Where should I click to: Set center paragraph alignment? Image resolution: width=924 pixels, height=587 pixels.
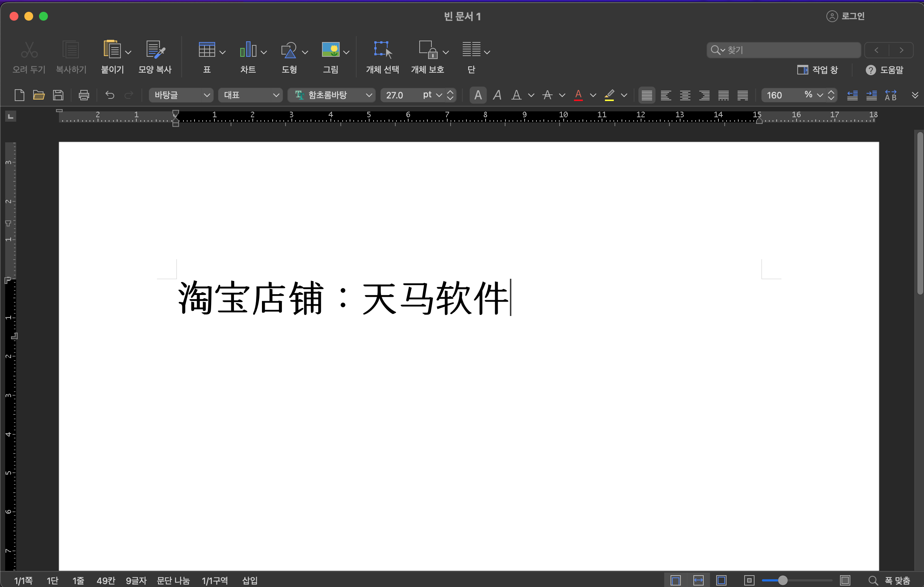coord(685,95)
